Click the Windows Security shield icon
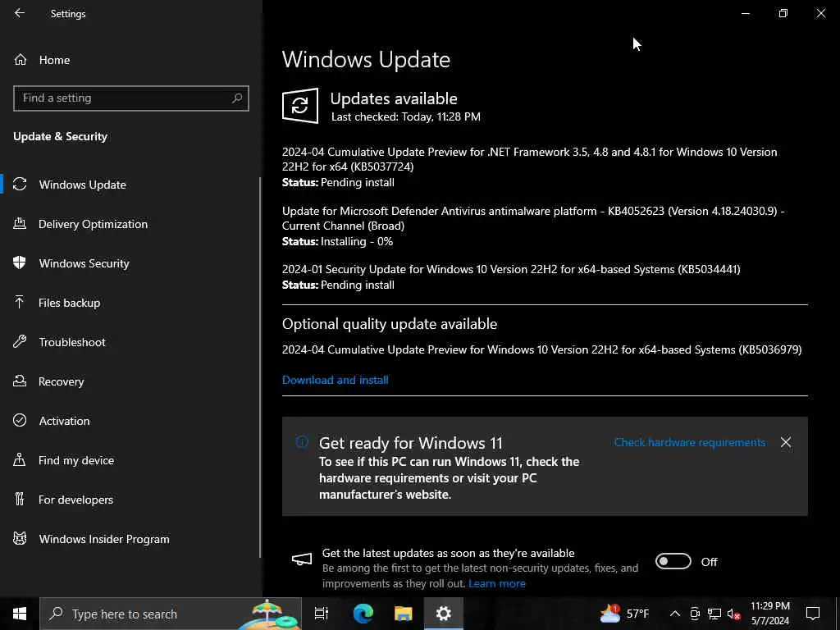The image size is (840, 630). (20, 263)
